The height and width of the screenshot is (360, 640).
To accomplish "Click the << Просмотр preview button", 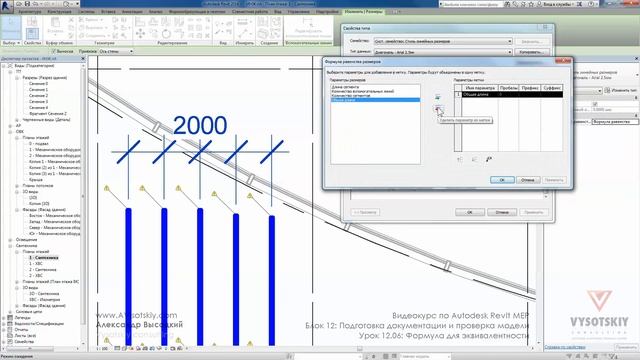I will pyautogui.click(x=365, y=212).
